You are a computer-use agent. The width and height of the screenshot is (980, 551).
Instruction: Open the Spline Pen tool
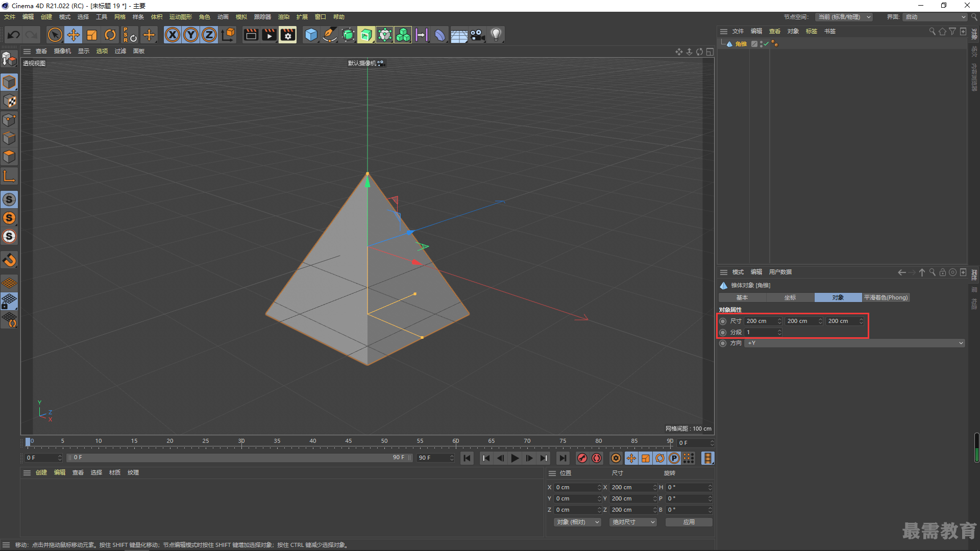tap(330, 35)
